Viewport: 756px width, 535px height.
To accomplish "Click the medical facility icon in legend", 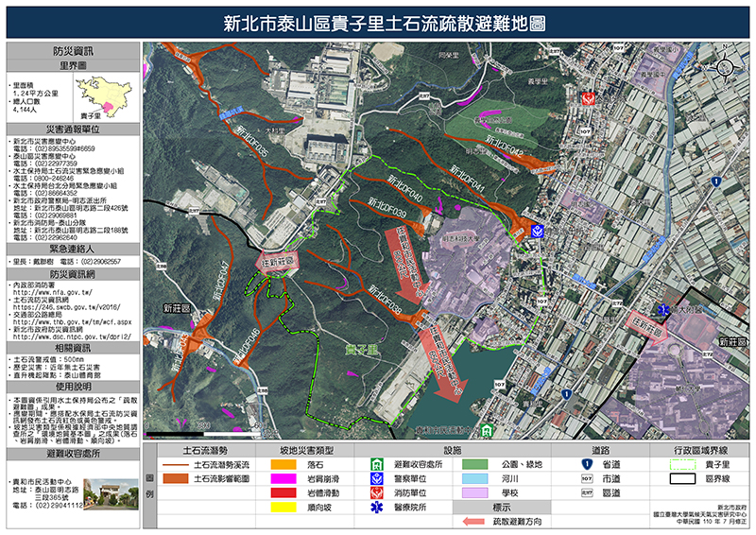I will [x=376, y=507].
